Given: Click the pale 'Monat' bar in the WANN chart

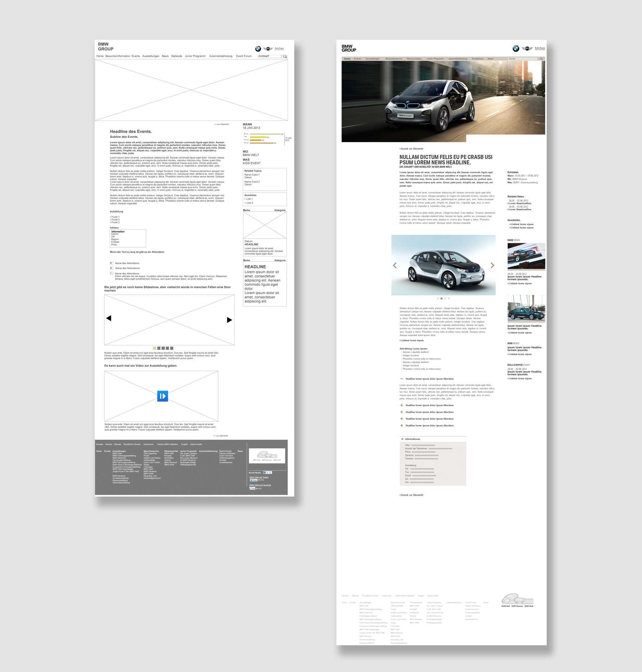Looking at the screenshot, I should click(265, 134).
